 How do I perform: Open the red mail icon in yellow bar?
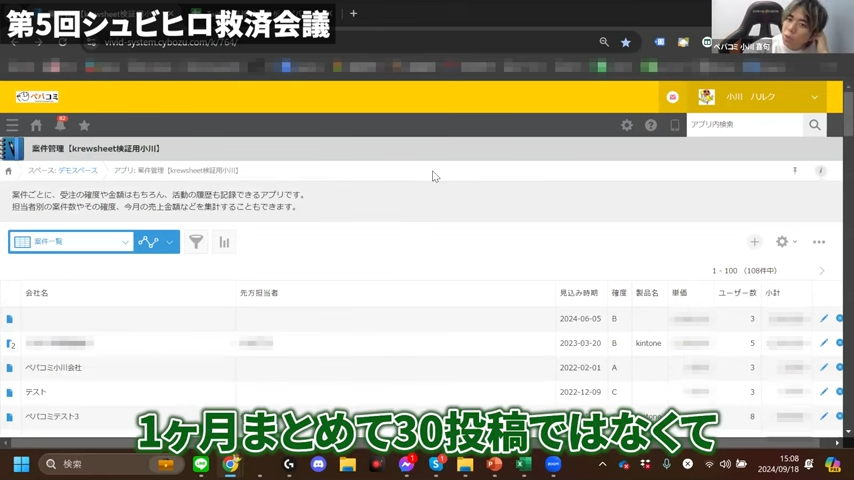(x=673, y=97)
